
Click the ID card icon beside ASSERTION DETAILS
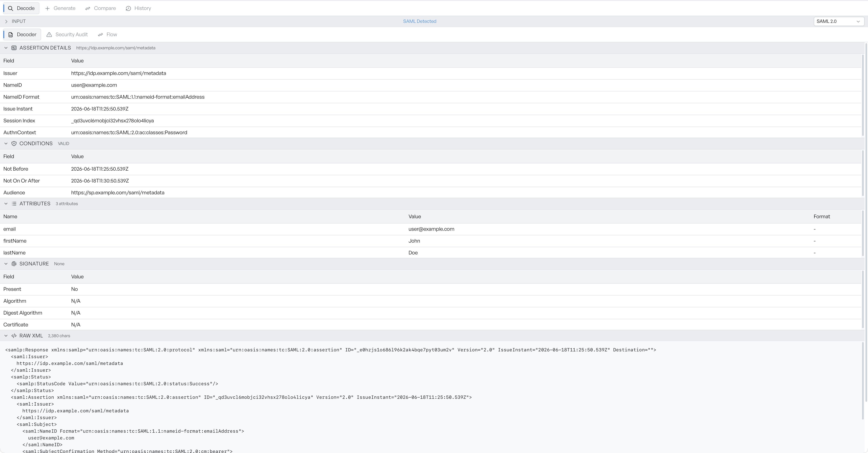pyautogui.click(x=14, y=48)
